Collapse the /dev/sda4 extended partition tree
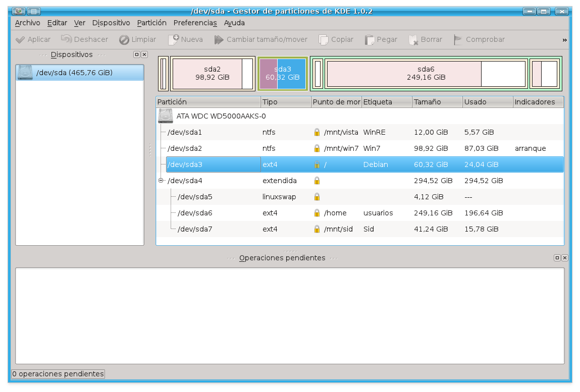 point(161,180)
